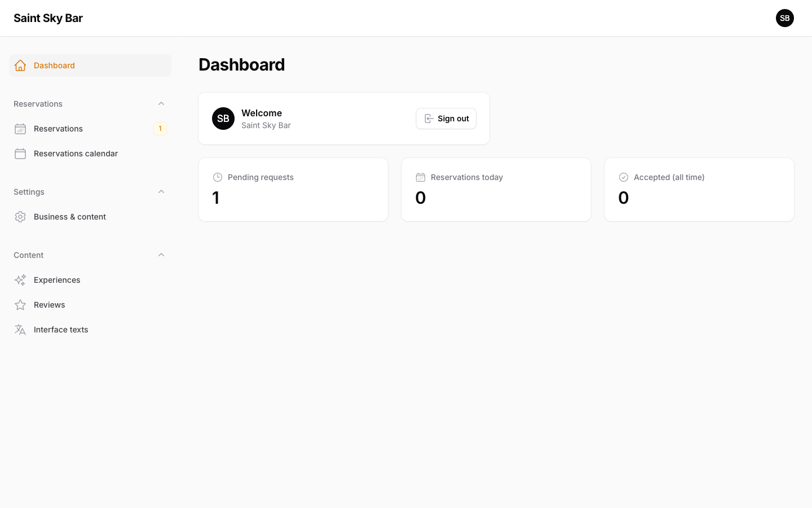The width and height of the screenshot is (812, 508).
Task: Open the Reviews page
Action: (90, 305)
